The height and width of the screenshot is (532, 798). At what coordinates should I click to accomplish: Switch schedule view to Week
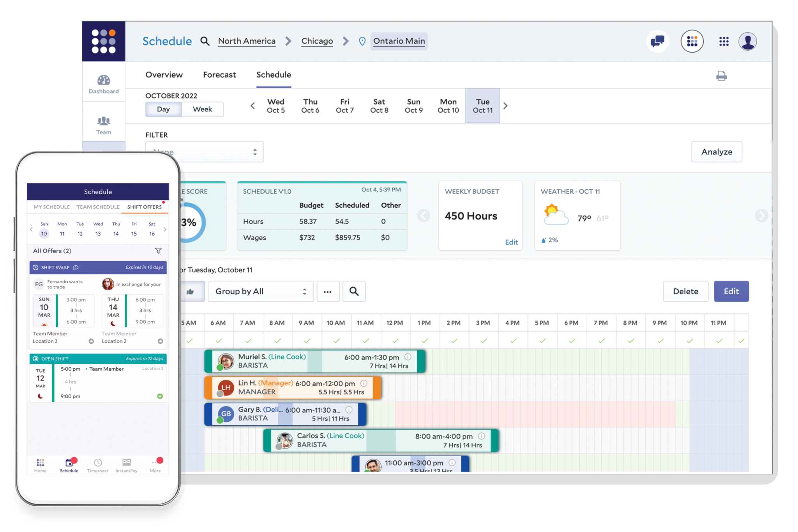(202, 109)
